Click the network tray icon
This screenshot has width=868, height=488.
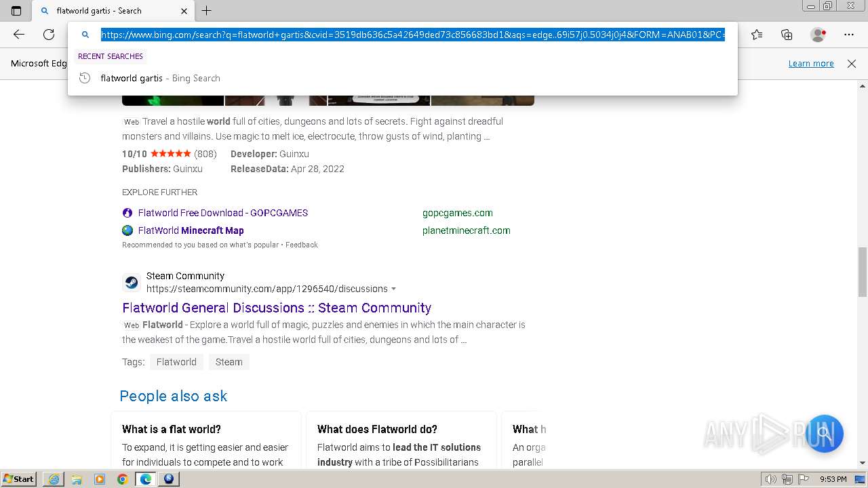pyautogui.click(x=787, y=479)
